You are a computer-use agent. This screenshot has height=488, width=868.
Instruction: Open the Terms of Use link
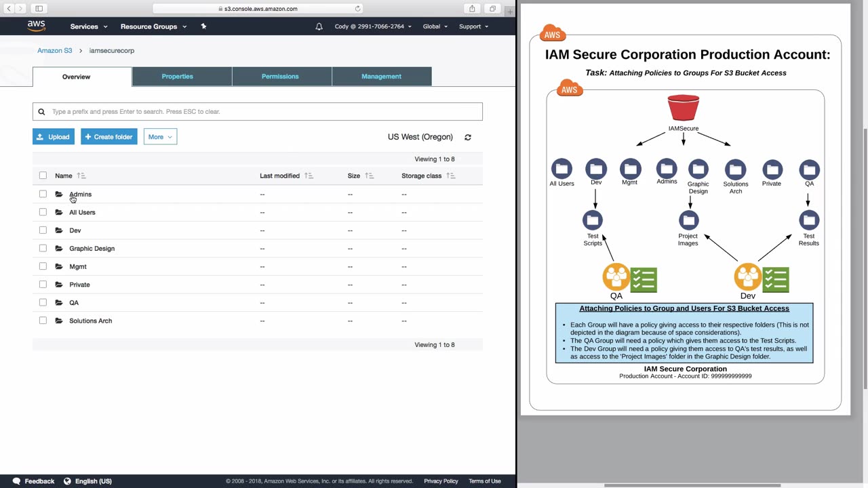(x=485, y=481)
